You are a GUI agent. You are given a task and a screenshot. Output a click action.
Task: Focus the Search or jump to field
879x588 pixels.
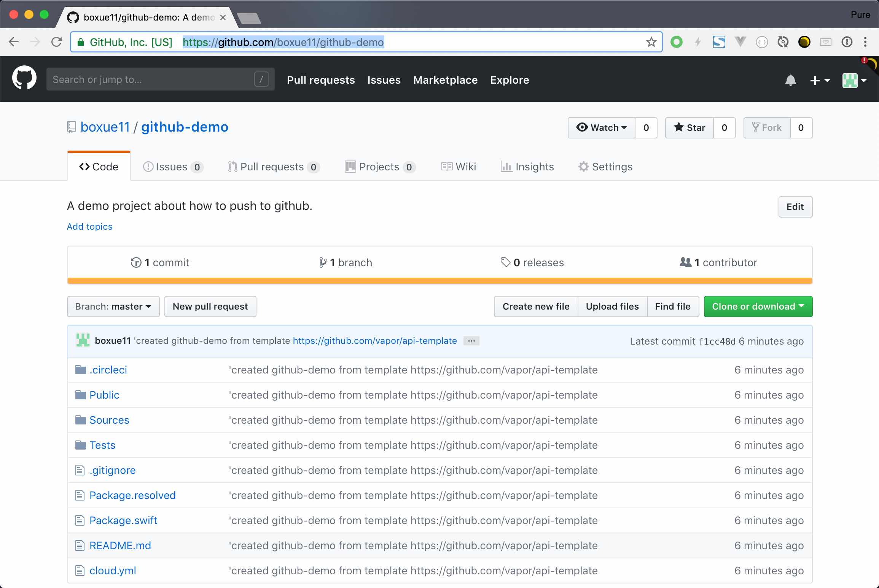coord(161,79)
